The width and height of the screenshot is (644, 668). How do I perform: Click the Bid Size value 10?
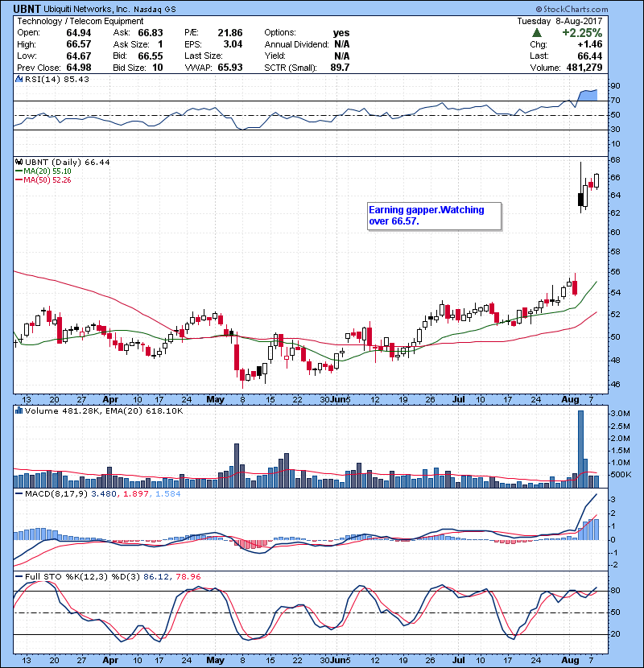(157, 68)
